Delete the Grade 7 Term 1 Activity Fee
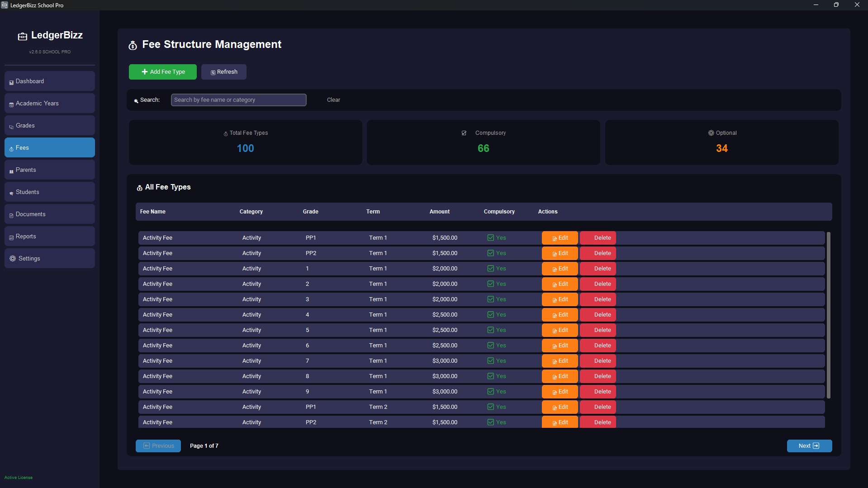Viewport: 868px width, 488px height. [598, 361]
